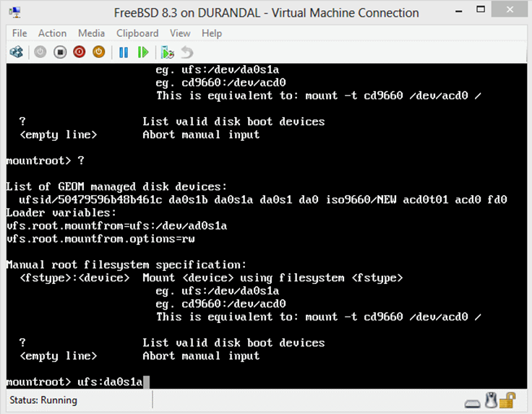Click the lock security status icon
This screenshot has height=414, width=532.
coord(507,400)
